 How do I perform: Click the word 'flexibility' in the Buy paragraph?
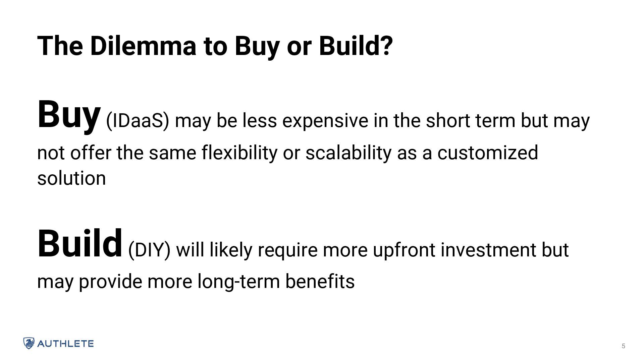(x=239, y=153)
